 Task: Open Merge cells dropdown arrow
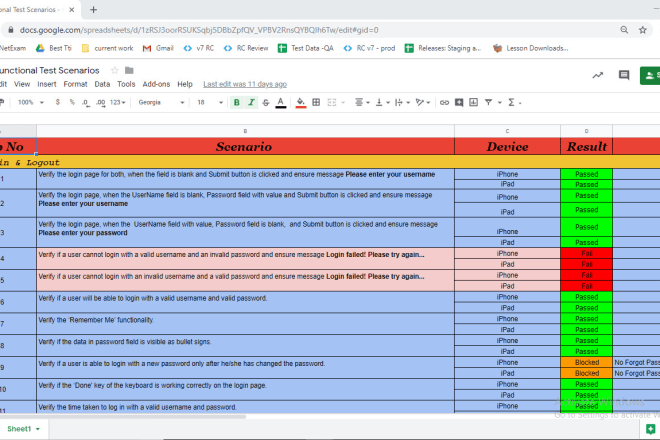343,103
